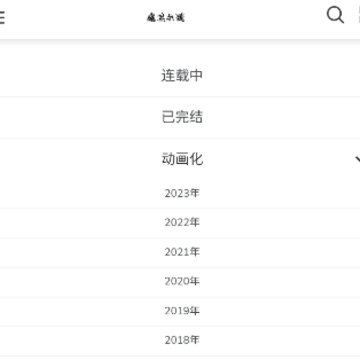Click the site logo in header
This screenshot has height=360, width=360.
coord(166,17)
